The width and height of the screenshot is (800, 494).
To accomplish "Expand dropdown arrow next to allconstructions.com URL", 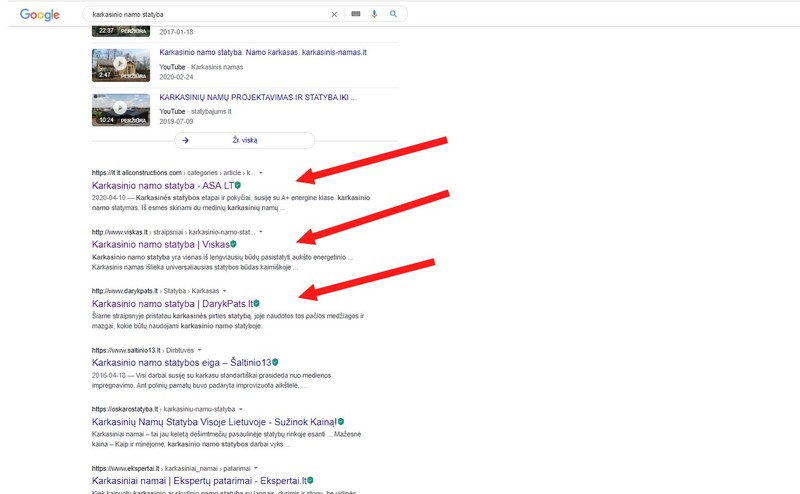I will (x=261, y=172).
